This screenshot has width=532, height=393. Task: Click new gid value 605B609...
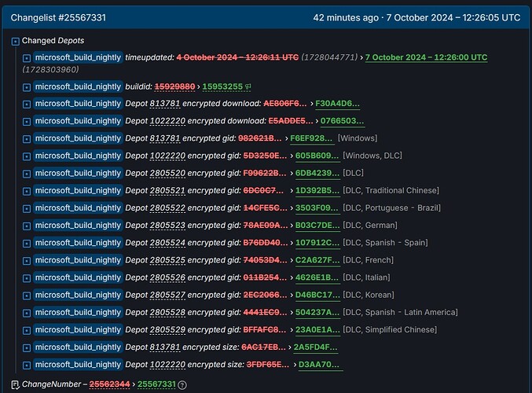(x=317, y=156)
